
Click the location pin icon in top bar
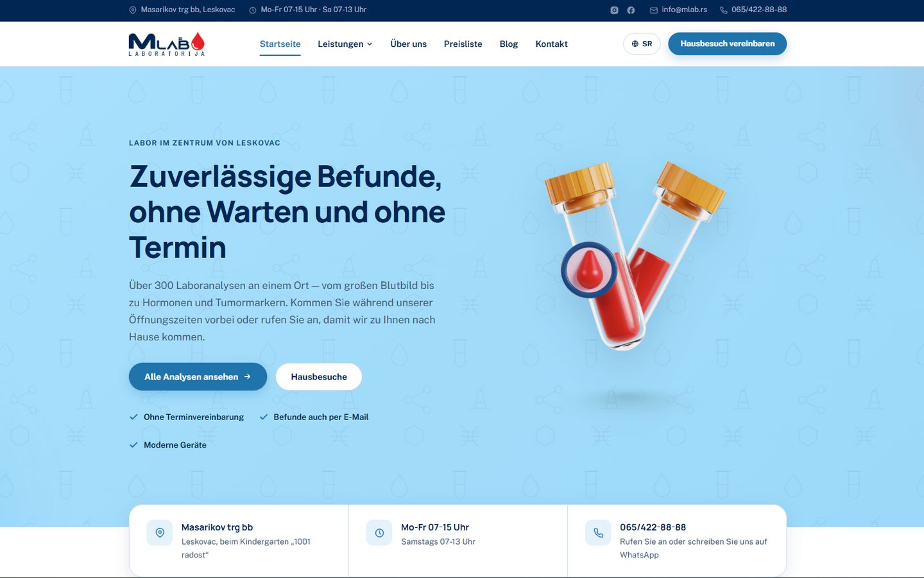(133, 10)
